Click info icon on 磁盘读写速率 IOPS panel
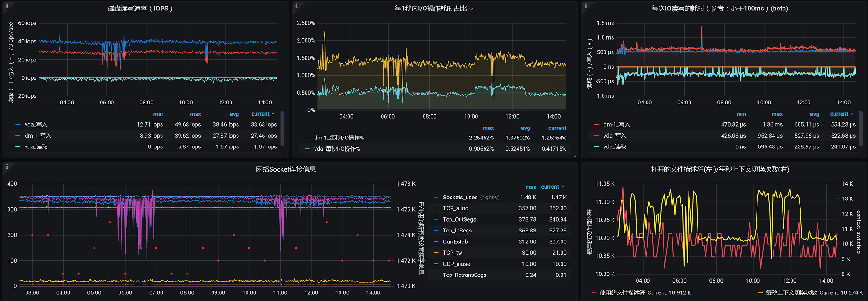This screenshot has height=301, width=868. coord(7,6)
